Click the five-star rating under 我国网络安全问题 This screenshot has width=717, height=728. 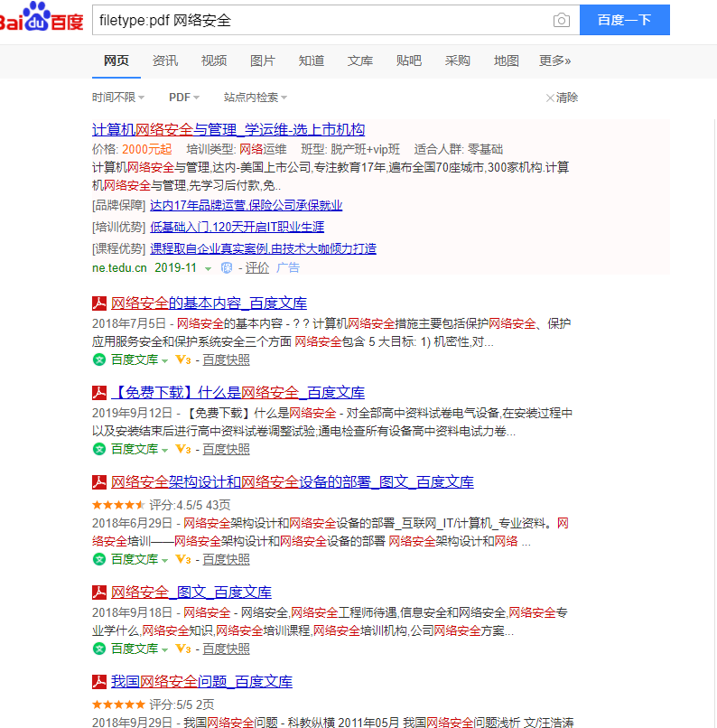click(x=119, y=705)
